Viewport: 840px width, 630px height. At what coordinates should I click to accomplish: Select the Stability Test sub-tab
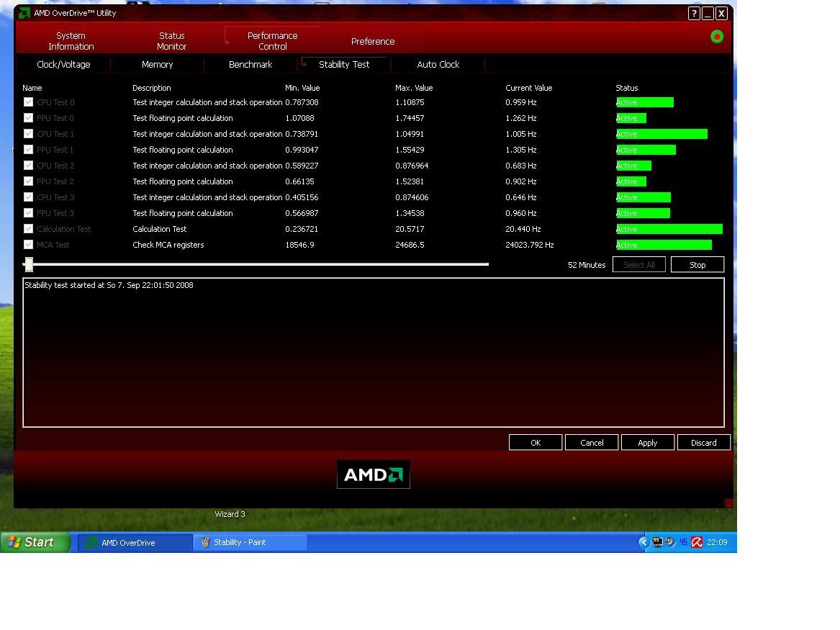[344, 64]
